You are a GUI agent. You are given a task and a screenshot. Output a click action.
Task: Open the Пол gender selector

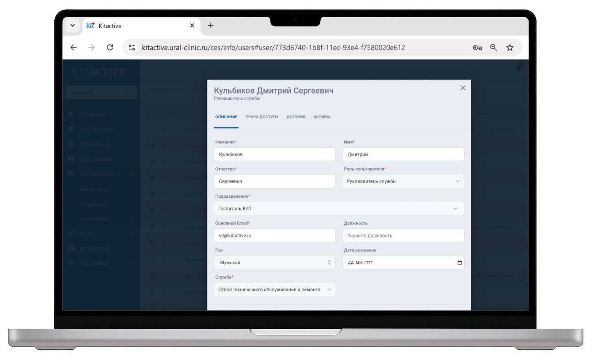[274, 263]
